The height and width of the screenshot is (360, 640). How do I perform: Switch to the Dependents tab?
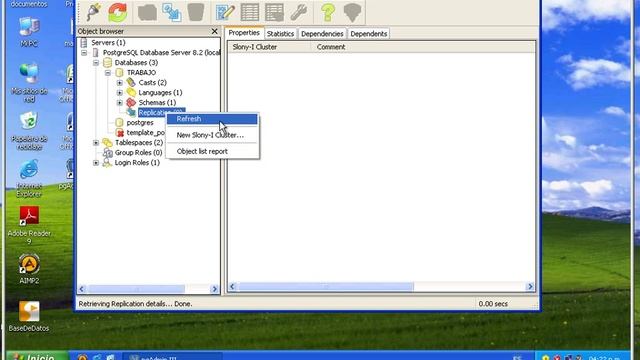pos(369,34)
